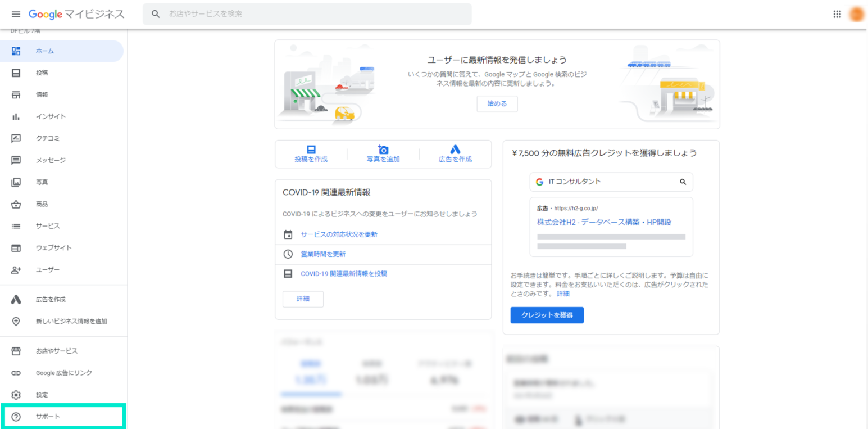Viewport: 868px width, 429px height.
Task: Click the search magnifier icon
Action: point(156,13)
